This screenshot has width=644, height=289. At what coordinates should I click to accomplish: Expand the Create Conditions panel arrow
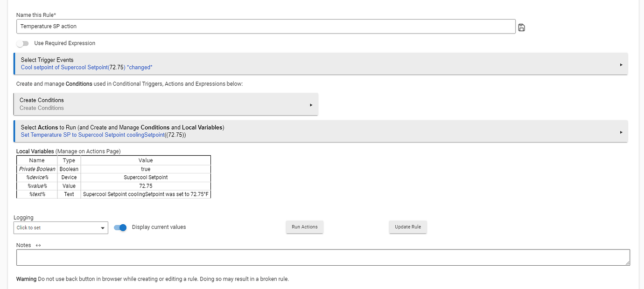point(311,105)
